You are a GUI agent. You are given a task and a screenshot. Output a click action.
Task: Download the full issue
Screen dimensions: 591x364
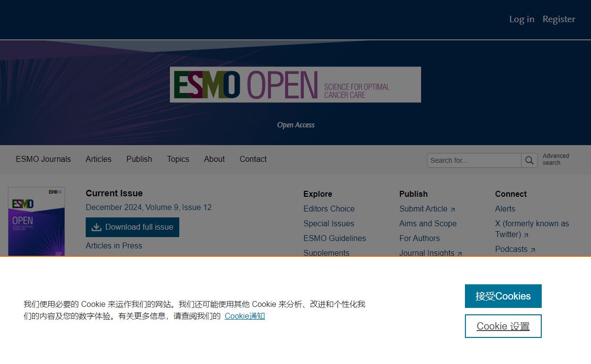coord(132,227)
